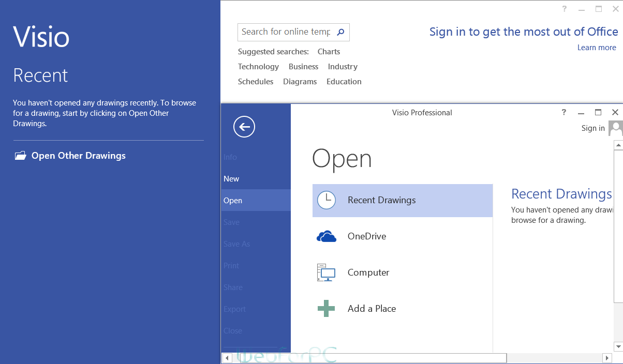
Task: Click the vertical scrollbar thumb in Open pane
Action: pyautogui.click(x=618, y=226)
